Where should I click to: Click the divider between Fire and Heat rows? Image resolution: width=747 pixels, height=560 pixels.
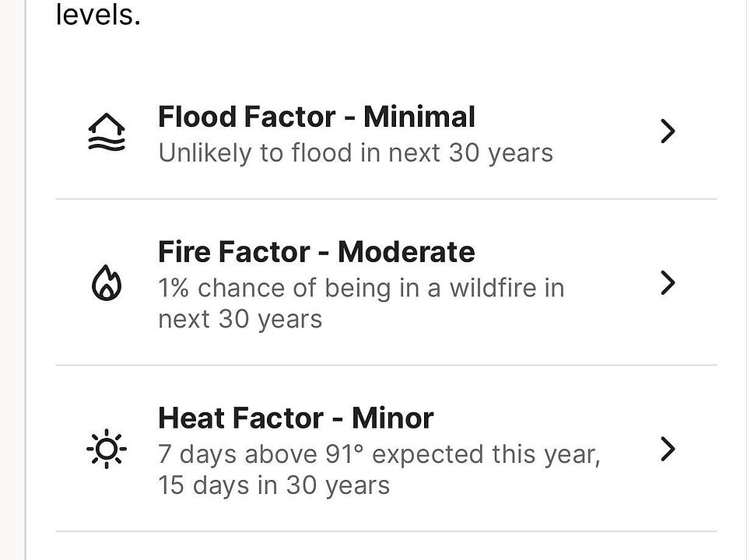click(386, 365)
